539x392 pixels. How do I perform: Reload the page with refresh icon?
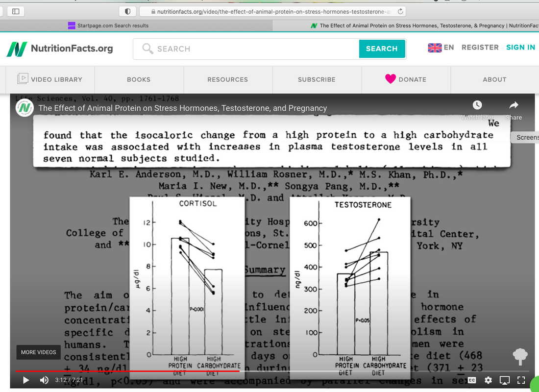point(400,11)
